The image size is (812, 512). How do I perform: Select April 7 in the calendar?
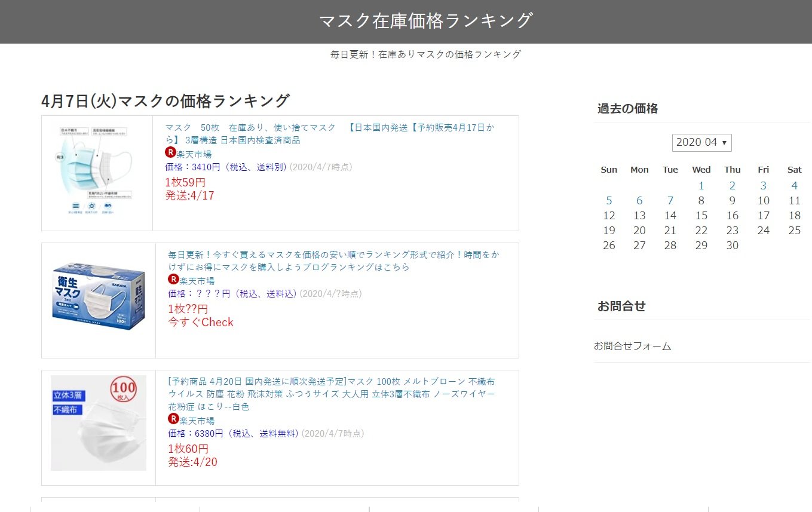pyautogui.click(x=670, y=201)
